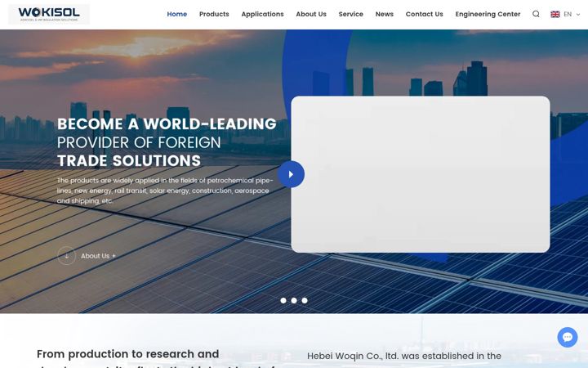This screenshot has width=588, height=368.
Task: Click the UK flag language icon
Action: (x=555, y=14)
